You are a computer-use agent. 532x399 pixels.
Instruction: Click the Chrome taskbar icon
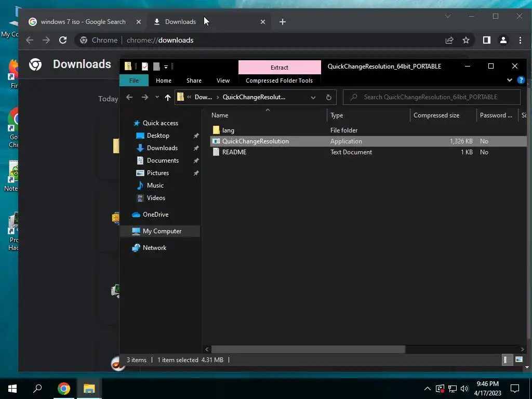pos(64,389)
